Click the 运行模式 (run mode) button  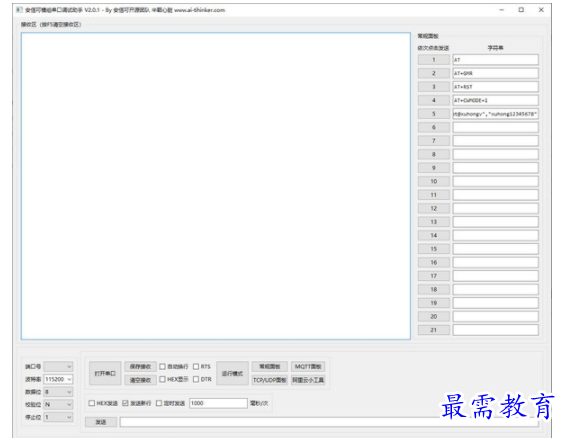(232, 373)
